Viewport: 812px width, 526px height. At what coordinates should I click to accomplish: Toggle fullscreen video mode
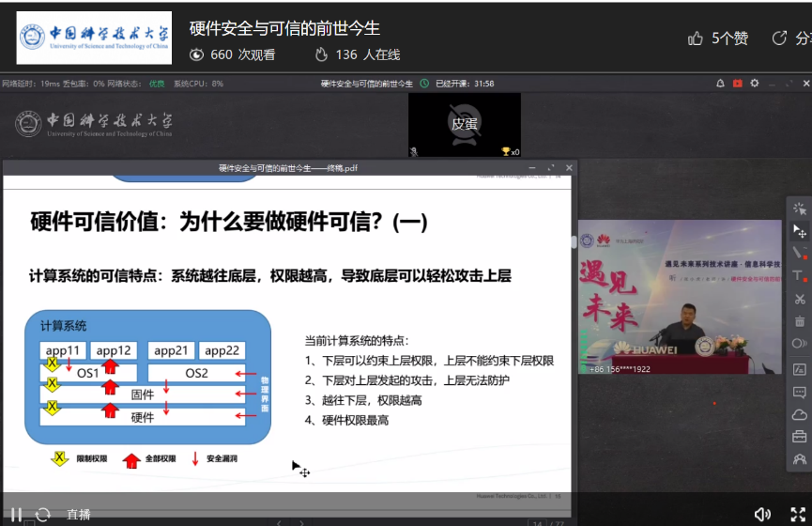point(798,514)
